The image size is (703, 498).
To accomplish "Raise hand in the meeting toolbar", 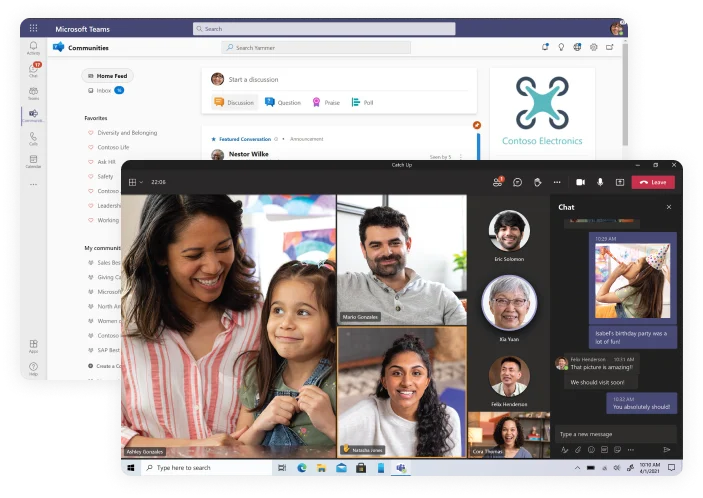I will coord(537,182).
